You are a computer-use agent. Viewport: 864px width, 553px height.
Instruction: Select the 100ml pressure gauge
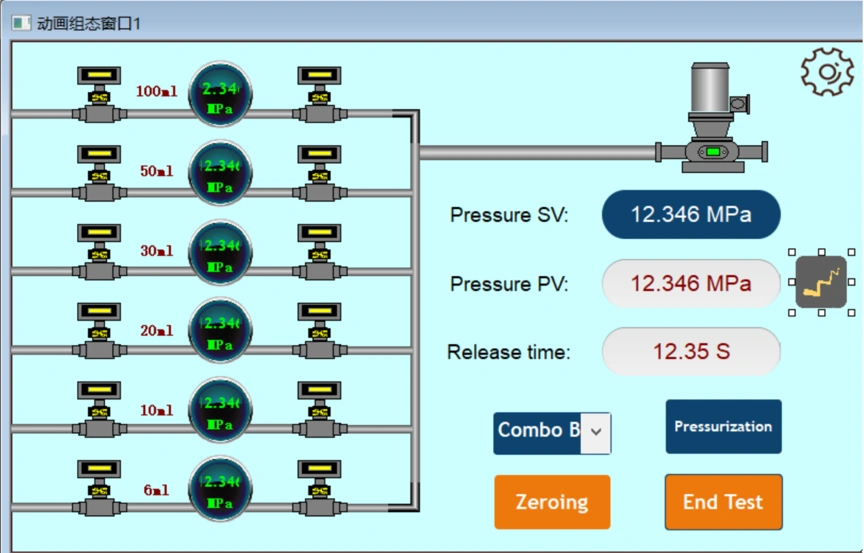click(x=220, y=94)
